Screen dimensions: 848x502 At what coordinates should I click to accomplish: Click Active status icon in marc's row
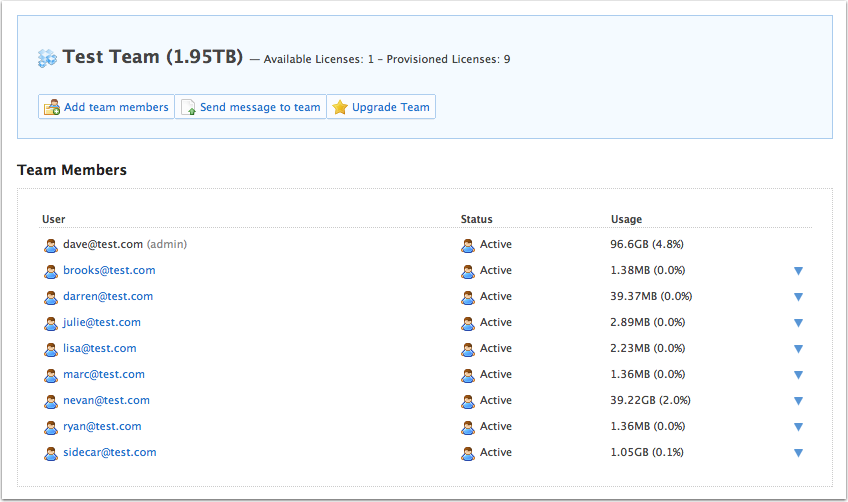click(468, 375)
